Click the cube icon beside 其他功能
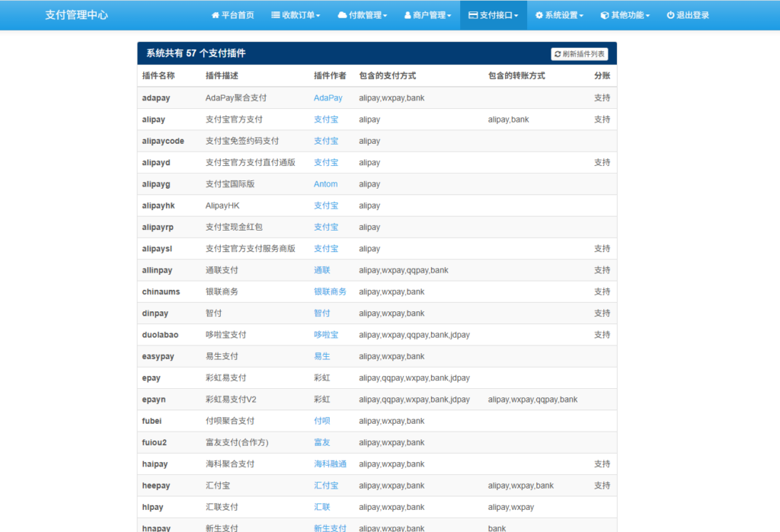 [x=605, y=15]
